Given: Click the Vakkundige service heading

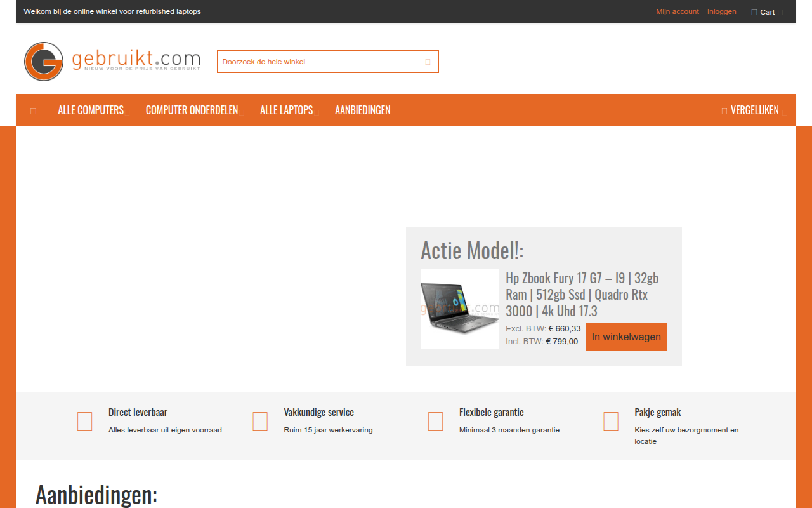Looking at the screenshot, I should 319,412.
